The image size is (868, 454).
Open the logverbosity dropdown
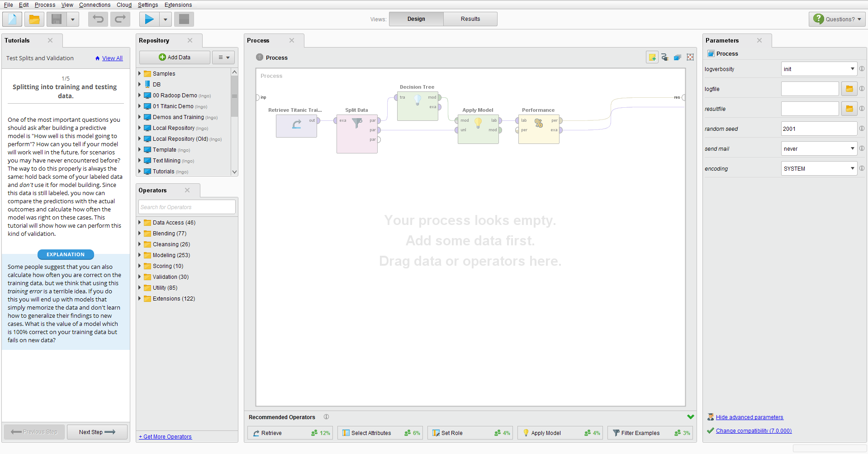tap(819, 69)
